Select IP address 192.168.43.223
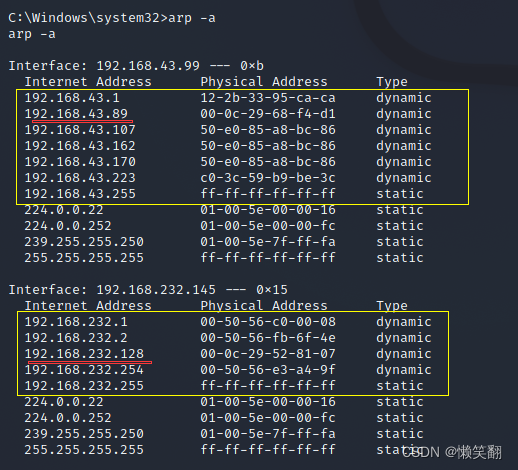The image size is (518, 470). click(x=80, y=178)
